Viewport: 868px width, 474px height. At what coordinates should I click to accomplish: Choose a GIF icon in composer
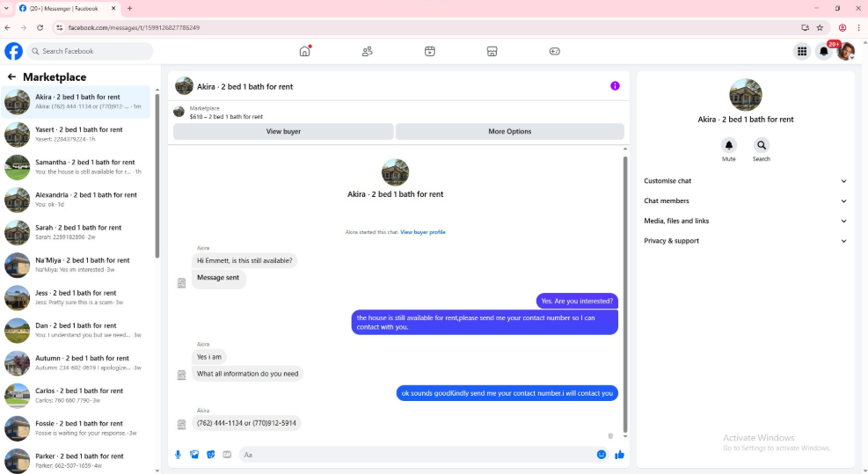(x=227, y=455)
